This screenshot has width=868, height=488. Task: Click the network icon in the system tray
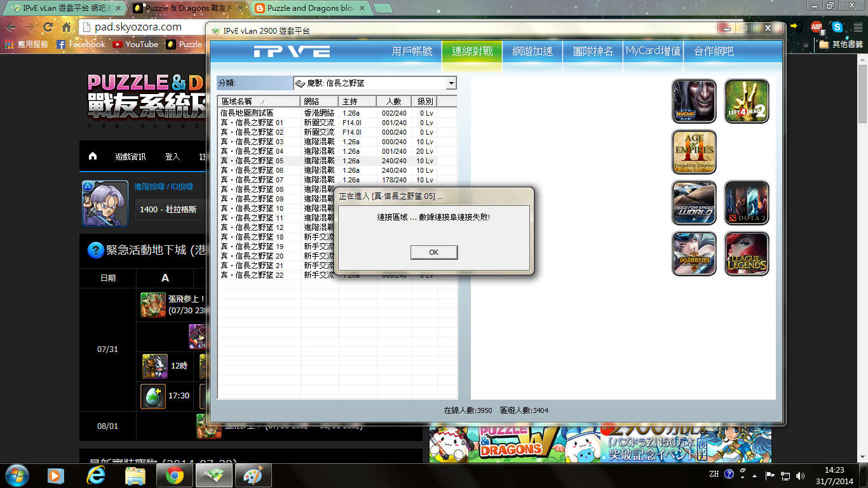click(x=785, y=475)
